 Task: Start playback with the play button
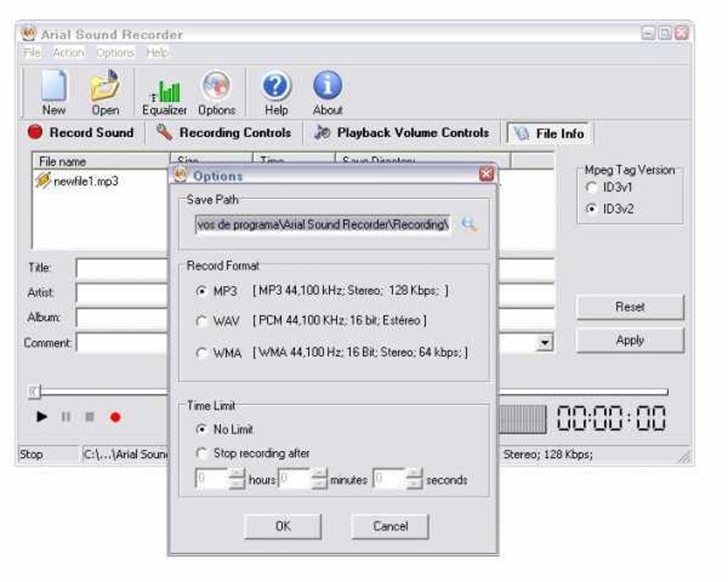[41, 417]
